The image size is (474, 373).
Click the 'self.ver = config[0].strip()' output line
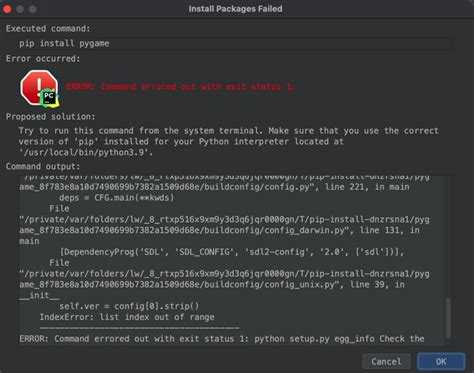pyautogui.click(x=129, y=306)
